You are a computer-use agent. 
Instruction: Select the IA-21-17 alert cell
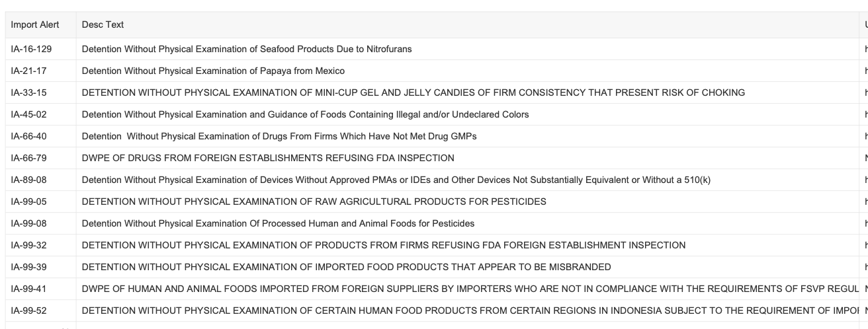click(x=30, y=71)
